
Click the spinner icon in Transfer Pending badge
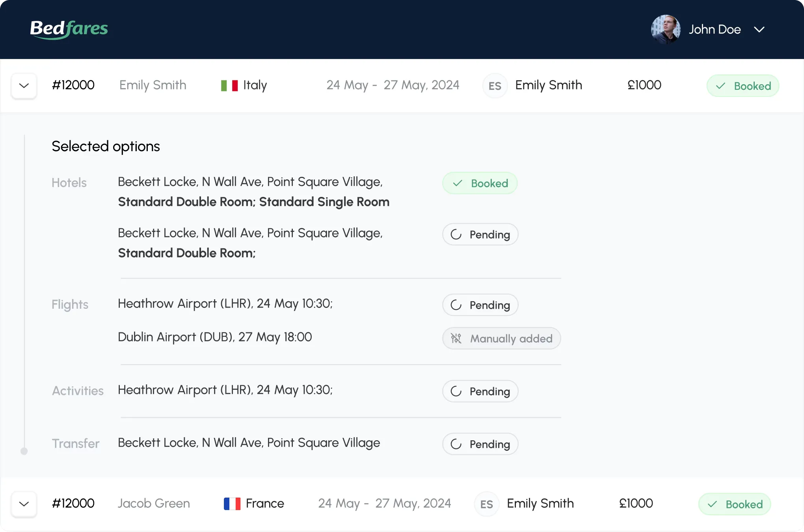[x=456, y=444]
